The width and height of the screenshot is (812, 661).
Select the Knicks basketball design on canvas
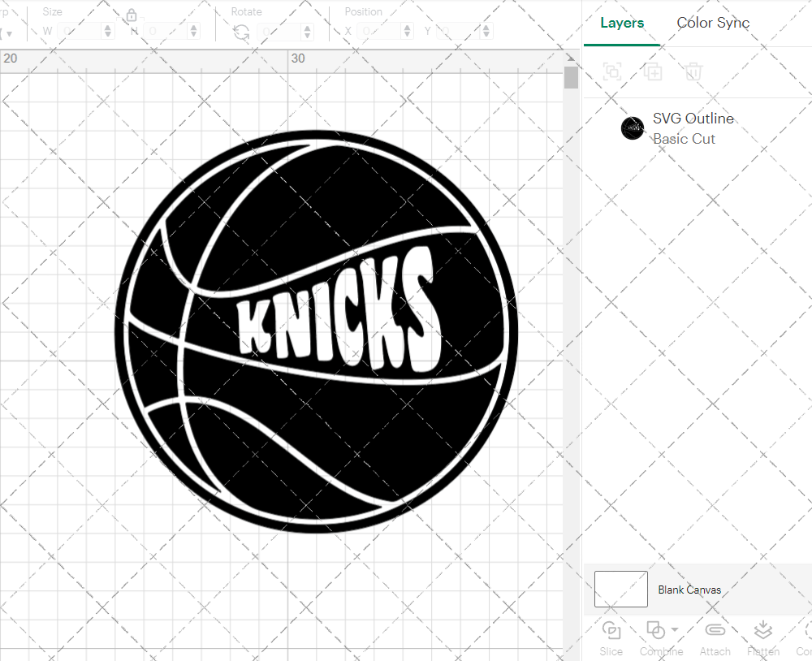coord(316,331)
